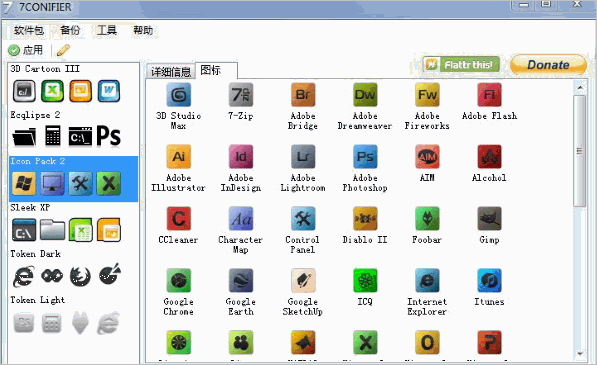This screenshot has height=365, width=597.
Task: Click the folder thumbnail in Sleek XP
Action: [53, 230]
